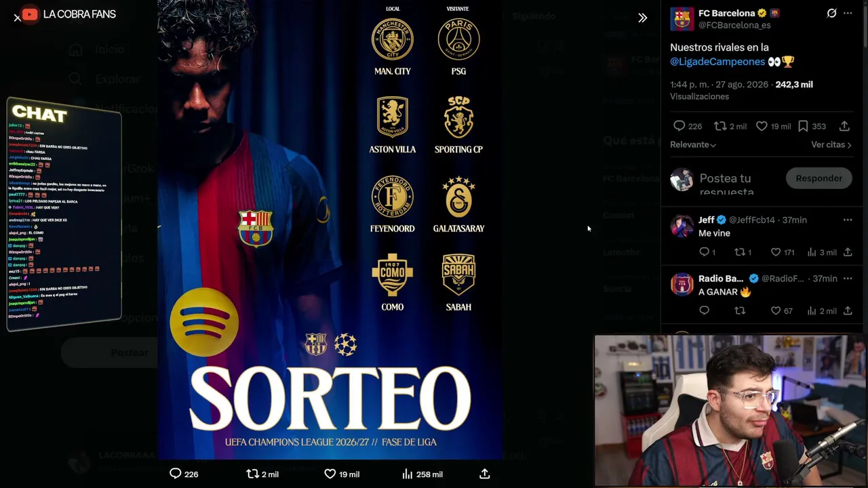Open the Radio Ba... display name
The height and width of the screenshot is (488, 868).
(721, 279)
